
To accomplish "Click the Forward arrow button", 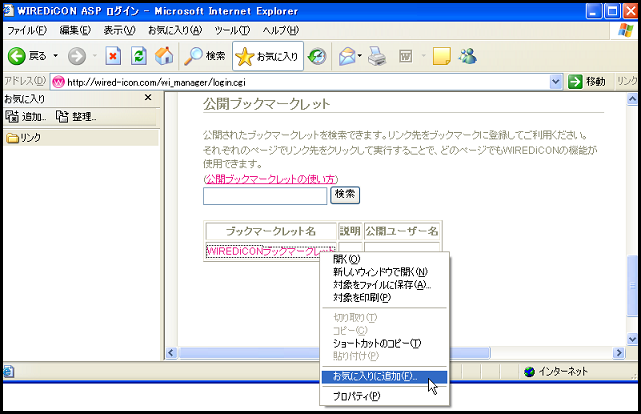I will [77, 56].
